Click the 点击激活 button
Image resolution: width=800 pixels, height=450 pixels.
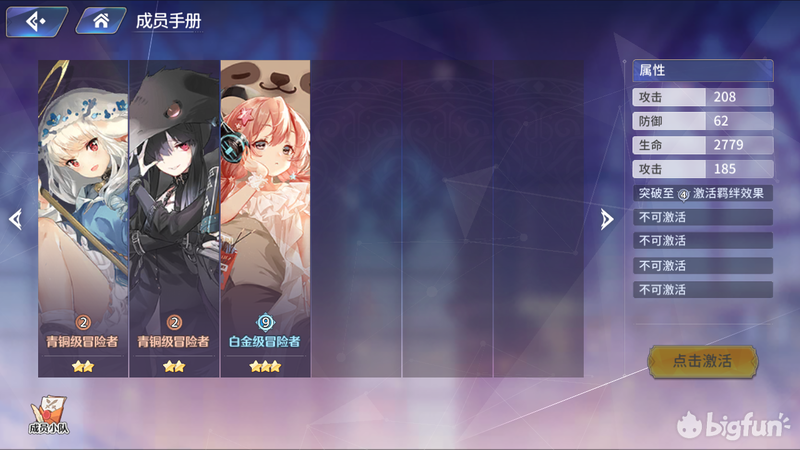point(703,361)
